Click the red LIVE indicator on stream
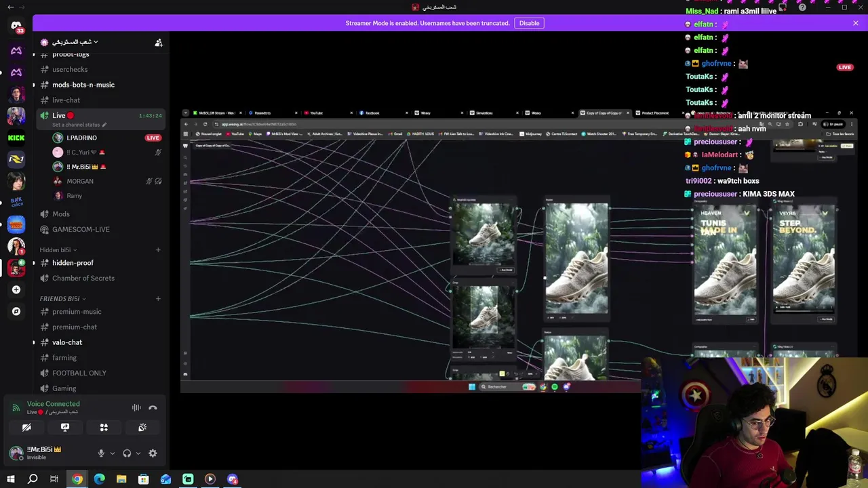 [844, 67]
